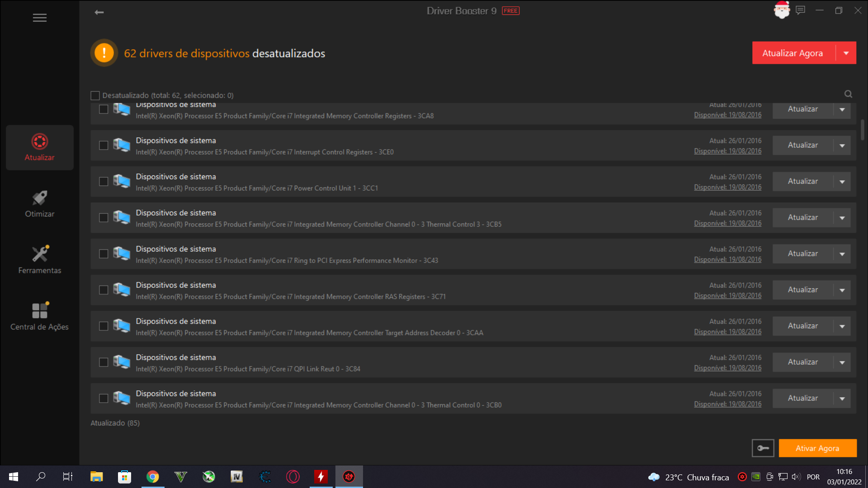Open Disponível 19/08/2016 link for 3C71 row
The image size is (868, 488).
pyautogui.click(x=728, y=296)
